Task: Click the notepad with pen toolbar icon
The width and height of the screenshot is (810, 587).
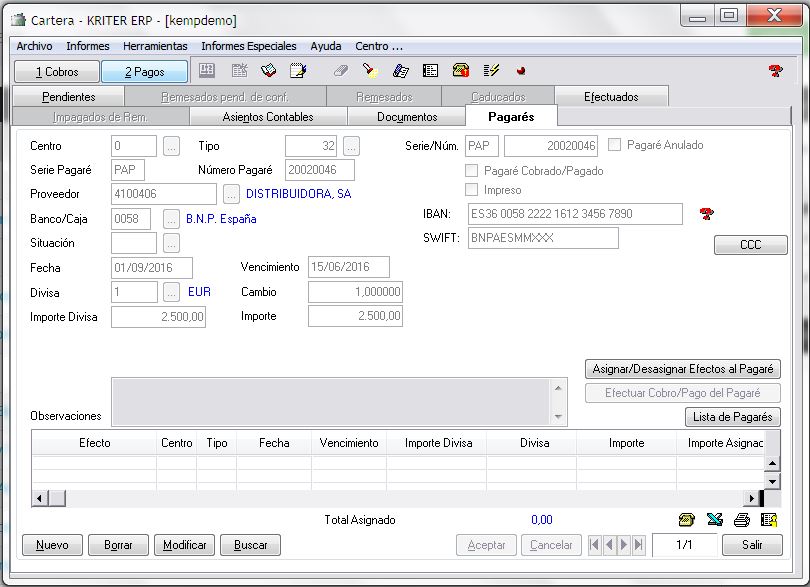Action: pos(298,70)
